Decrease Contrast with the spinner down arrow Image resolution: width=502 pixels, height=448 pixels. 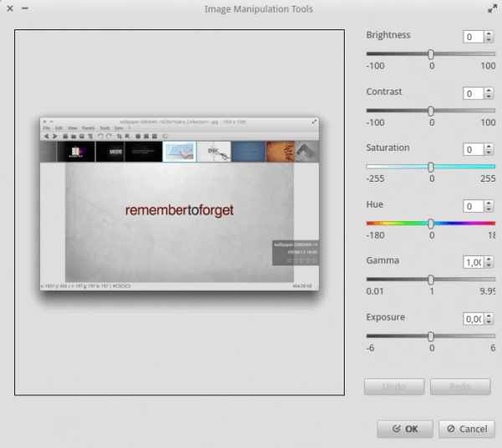tap(489, 97)
